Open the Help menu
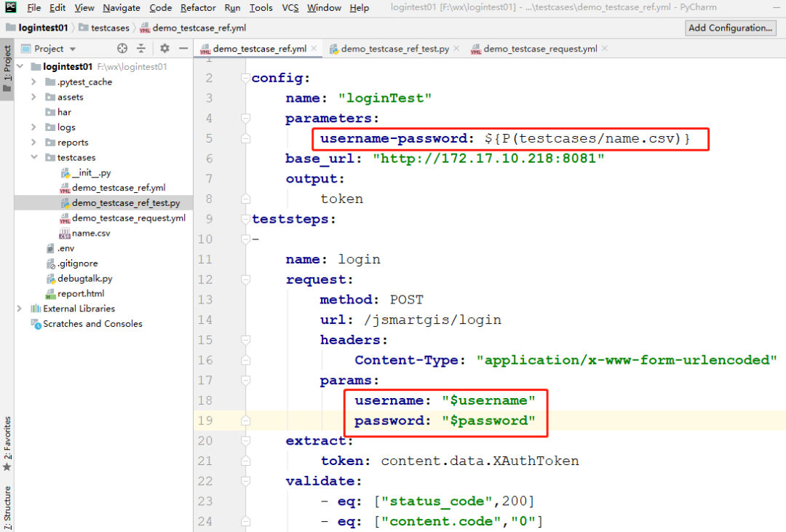The width and height of the screenshot is (786, 532). click(359, 7)
